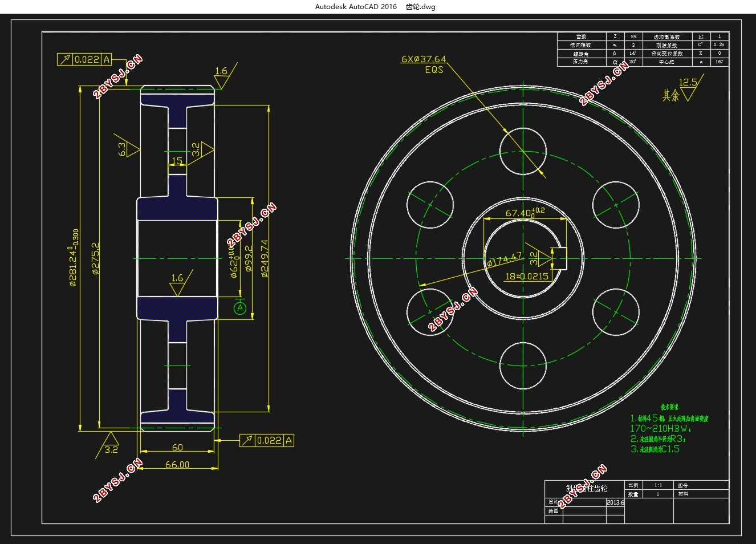Click the 顶隙系数 table cell
This screenshot has height=544, width=756.
point(667,45)
